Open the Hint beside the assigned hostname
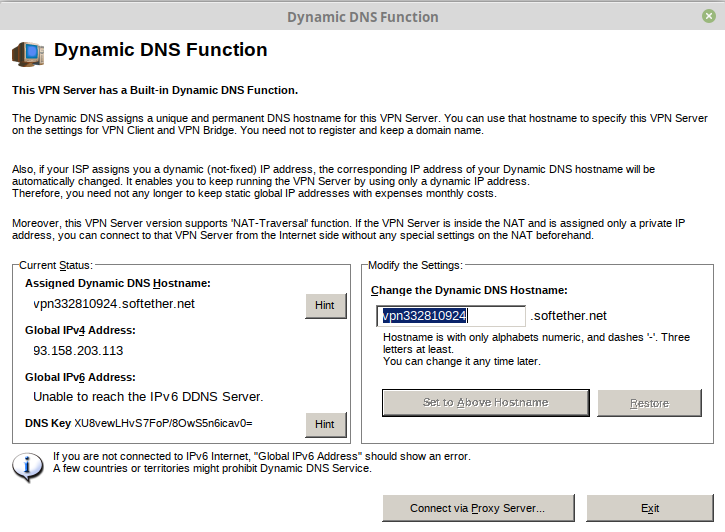This screenshot has width=725, height=532. [x=326, y=306]
